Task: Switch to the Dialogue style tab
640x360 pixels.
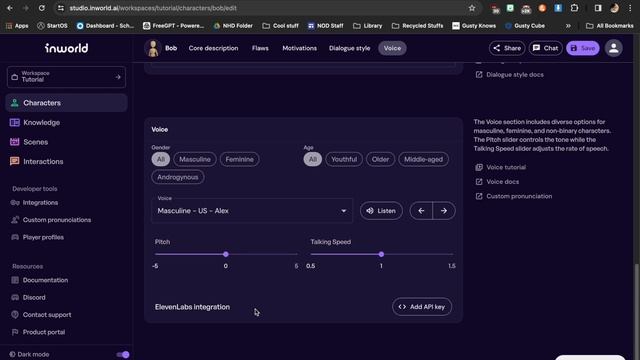Action: tap(349, 48)
